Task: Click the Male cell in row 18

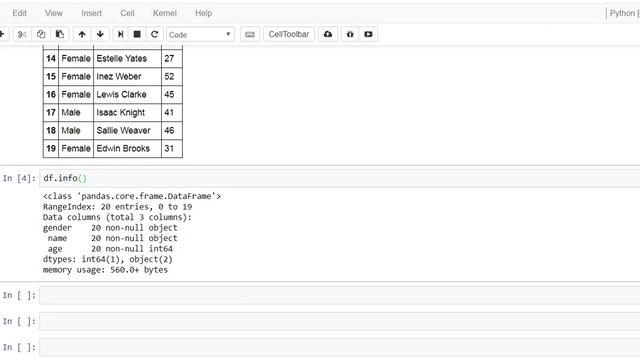Action: pos(76,130)
